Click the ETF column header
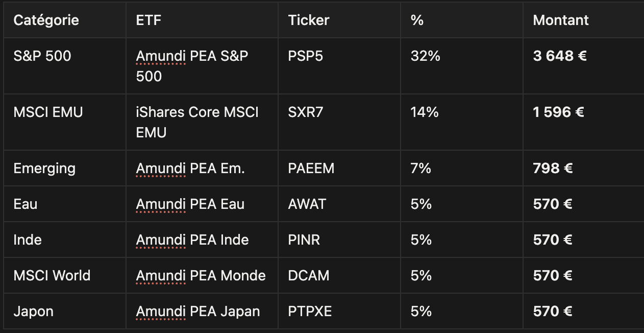The width and height of the screenshot is (644, 333). pyautogui.click(x=148, y=20)
